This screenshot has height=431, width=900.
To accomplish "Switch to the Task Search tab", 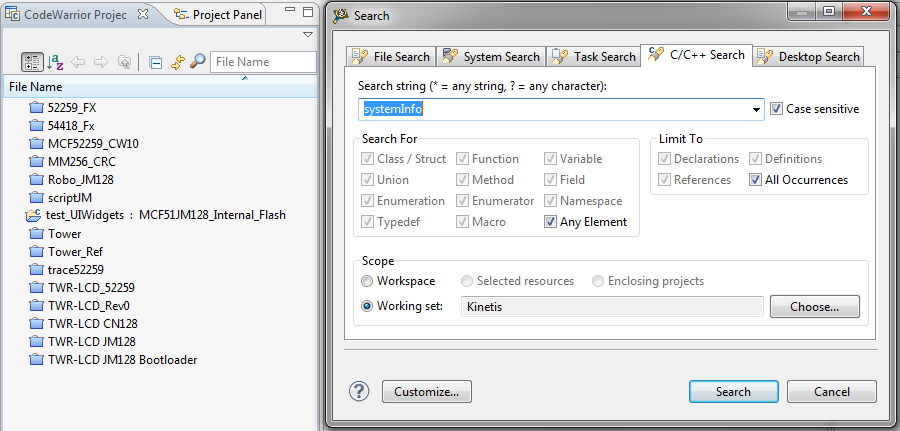I will [x=592, y=56].
